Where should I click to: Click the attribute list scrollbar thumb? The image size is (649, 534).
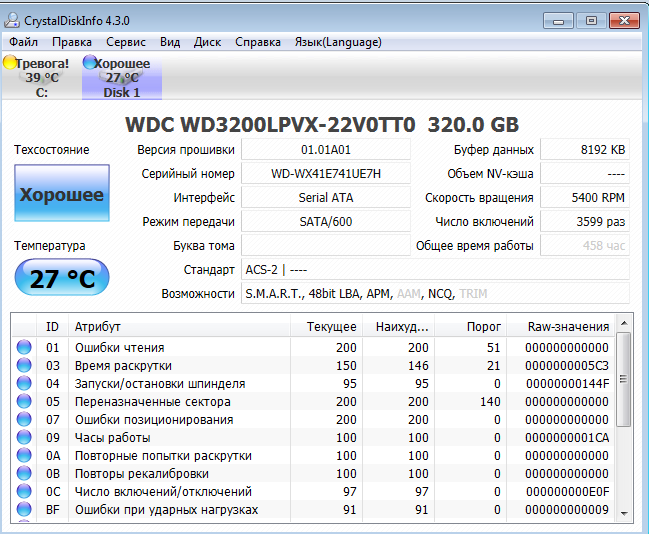click(624, 379)
